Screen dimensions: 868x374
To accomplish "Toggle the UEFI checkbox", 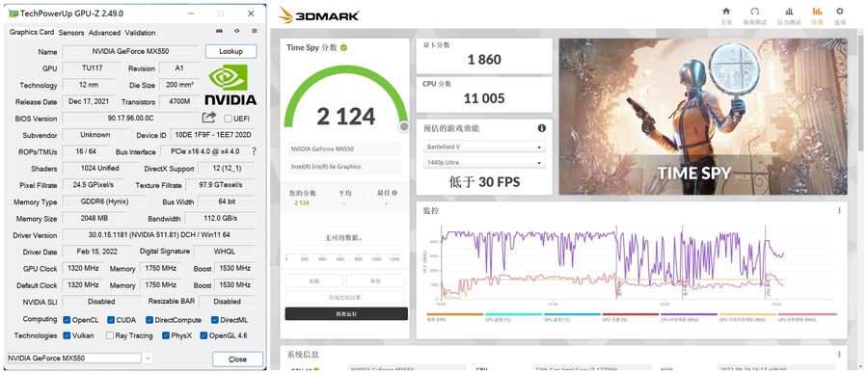I will (228, 119).
